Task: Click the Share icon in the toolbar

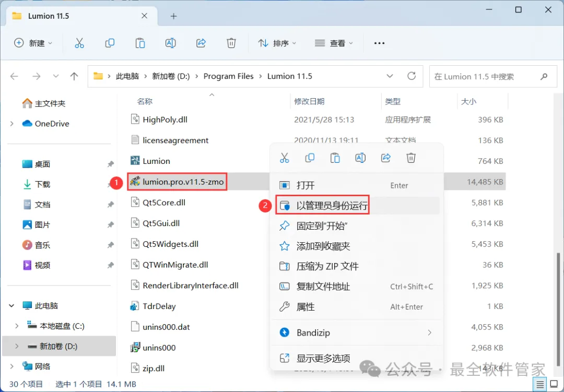Action: click(201, 43)
